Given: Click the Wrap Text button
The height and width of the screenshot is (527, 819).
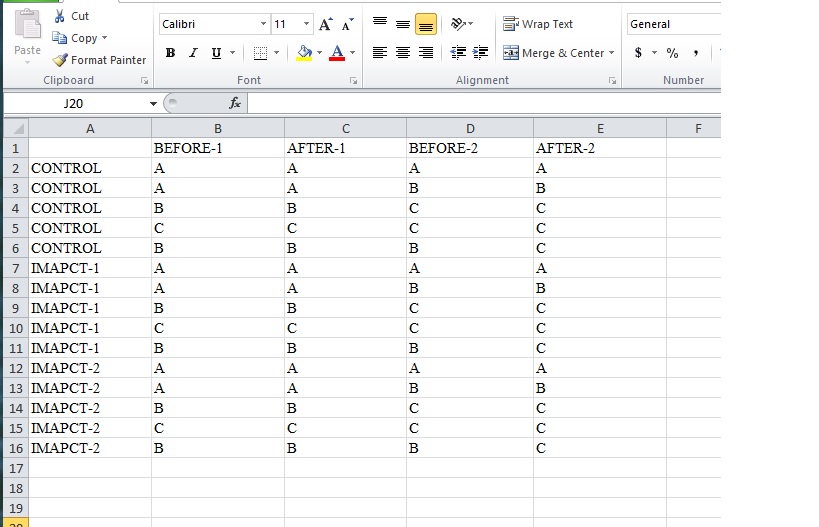Looking at the screenshot, I should [x=537, y=24].
